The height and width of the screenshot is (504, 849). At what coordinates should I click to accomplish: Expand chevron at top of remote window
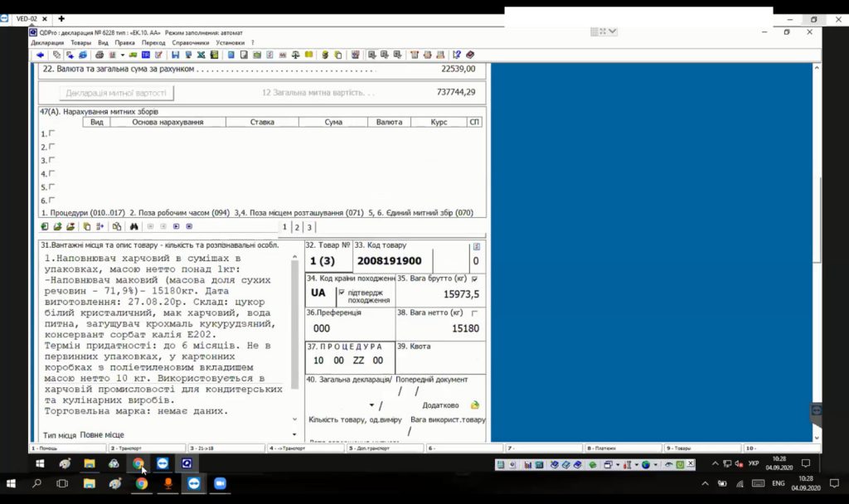(x=613, y=31)
